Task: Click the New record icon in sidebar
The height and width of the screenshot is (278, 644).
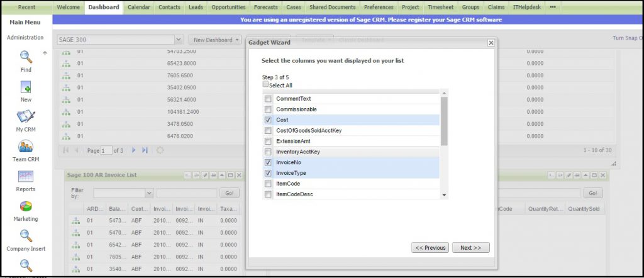Action: (26, 87)
